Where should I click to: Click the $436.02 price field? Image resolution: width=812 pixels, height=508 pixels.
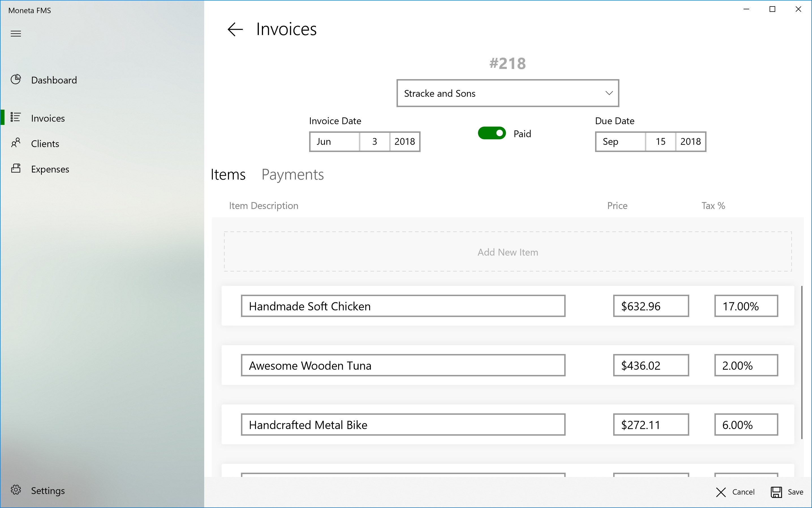[x=651, y=366]
